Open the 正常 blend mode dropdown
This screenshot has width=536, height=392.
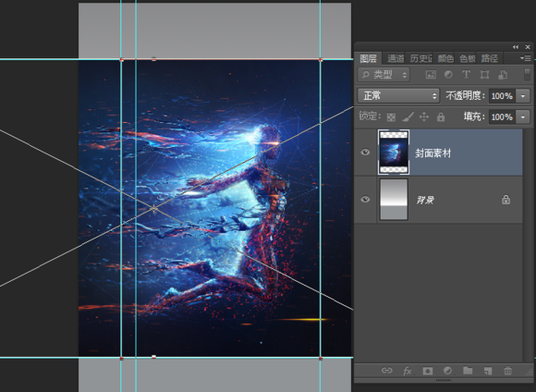click(x=398, y=96)
